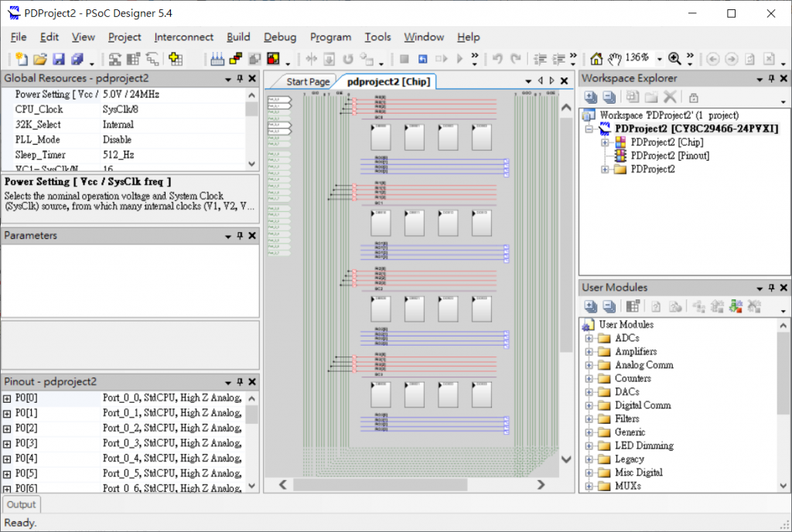Viewport: 792px width, 532px height.
Task: Pin the Pinout panel
Action: click(240, 382)
